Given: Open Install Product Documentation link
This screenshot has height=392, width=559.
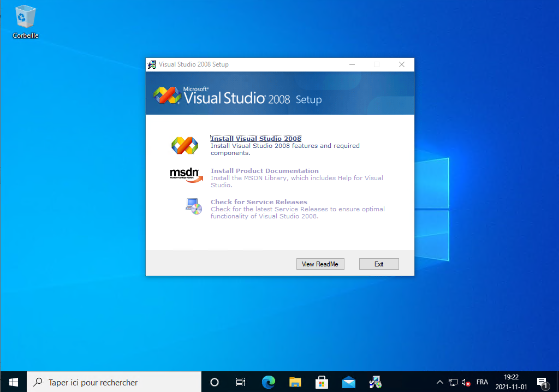Looking at the screenshot, I should [x=264, y=171].
